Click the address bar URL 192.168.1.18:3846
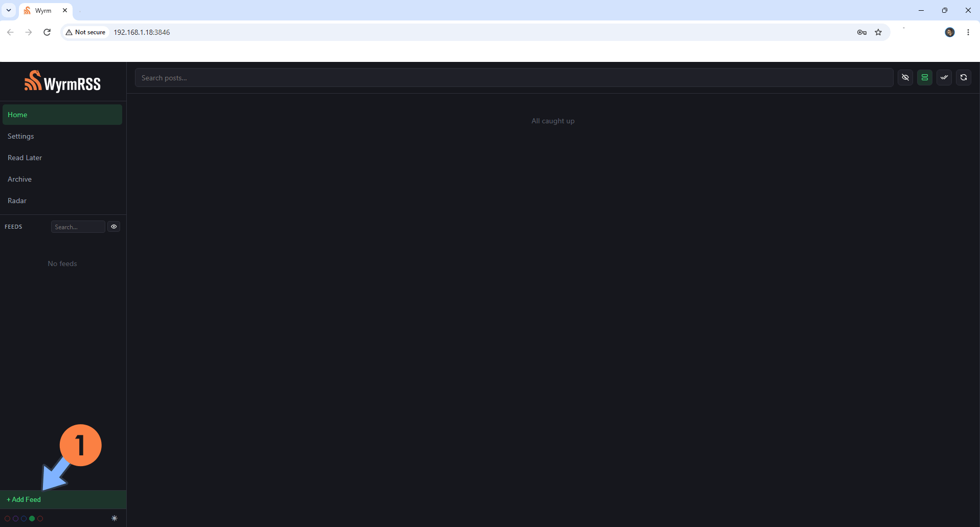Screen dimensions: 980x527 pyautogui.click(x=142, y=32)
